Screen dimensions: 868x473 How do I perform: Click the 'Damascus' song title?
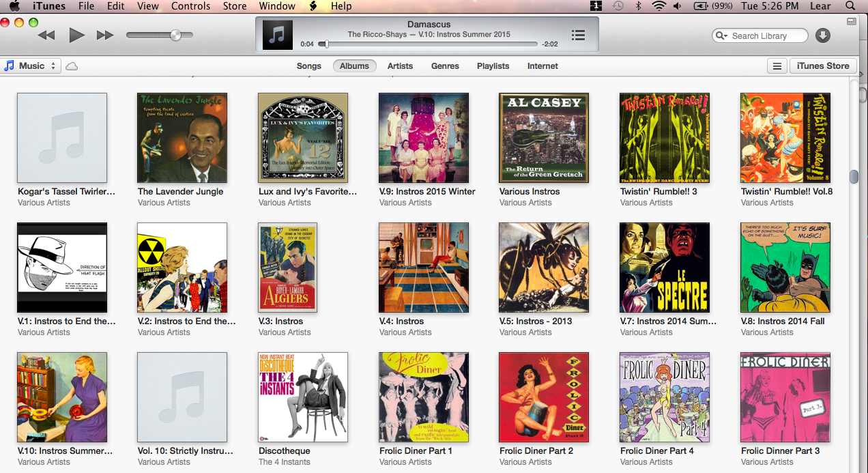429,24
